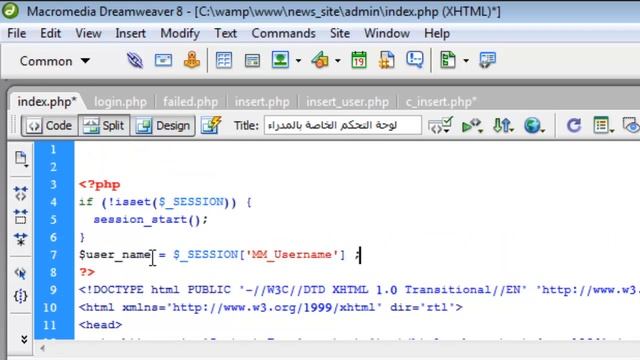
Task: Show Split view
Action: tap(104, 126)
